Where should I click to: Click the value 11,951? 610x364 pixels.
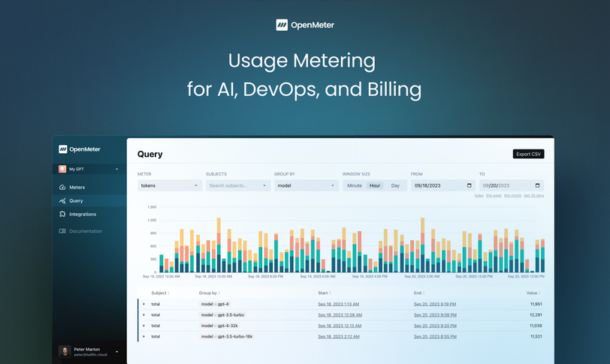click(536, 304)
